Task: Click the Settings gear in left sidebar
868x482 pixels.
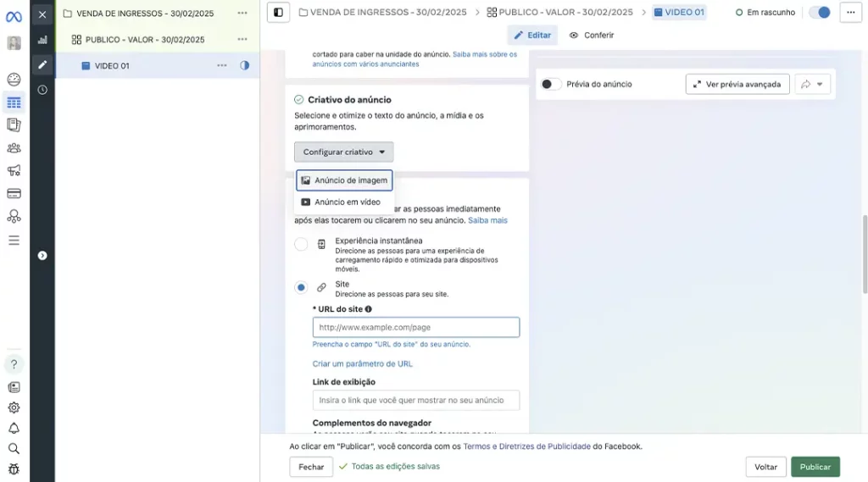Action: (x=14, y=407)
